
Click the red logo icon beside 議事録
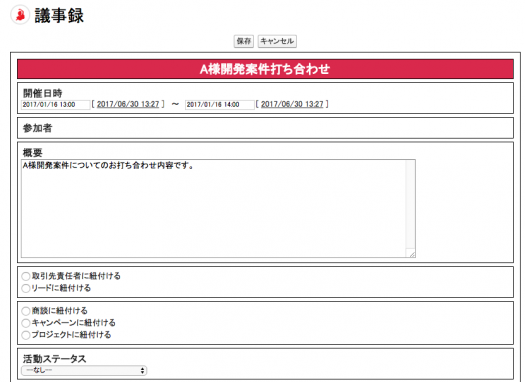pos(20,15)
